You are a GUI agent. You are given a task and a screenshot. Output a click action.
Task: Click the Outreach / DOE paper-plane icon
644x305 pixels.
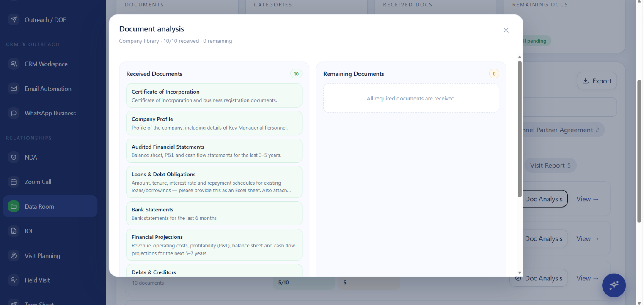[x=14, y=20]
